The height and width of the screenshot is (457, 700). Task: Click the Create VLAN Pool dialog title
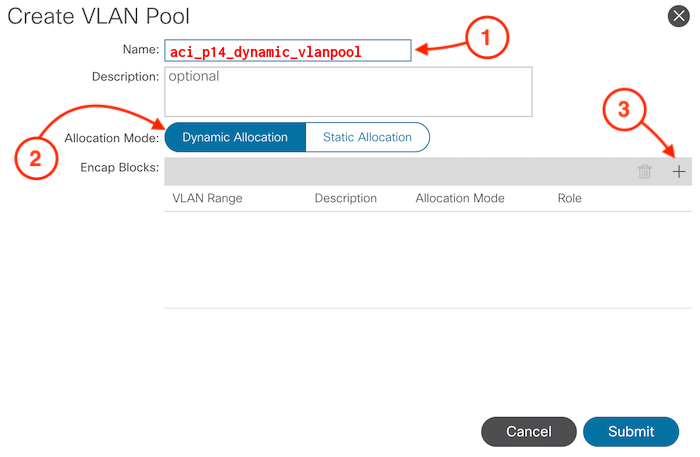(99, 16)
